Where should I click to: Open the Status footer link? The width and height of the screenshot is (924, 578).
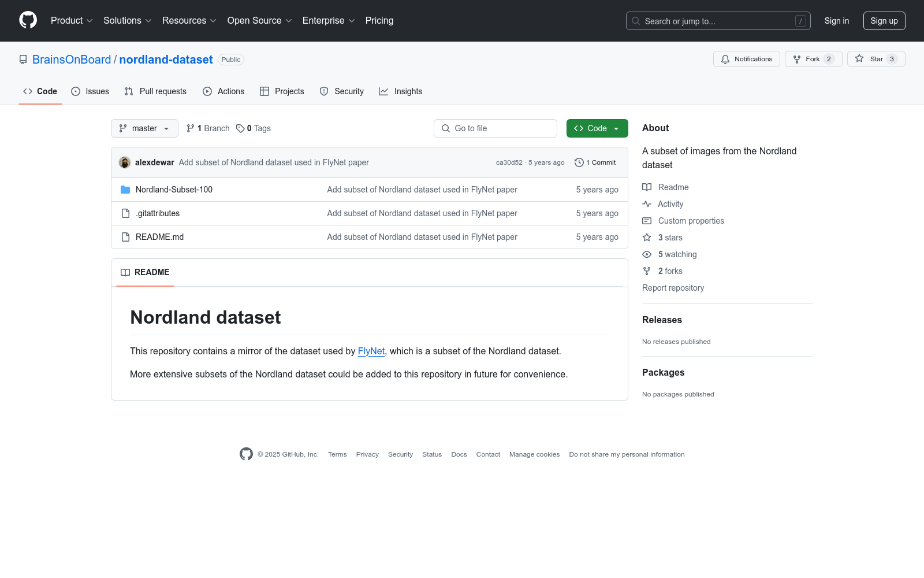[x=432, y=454]
